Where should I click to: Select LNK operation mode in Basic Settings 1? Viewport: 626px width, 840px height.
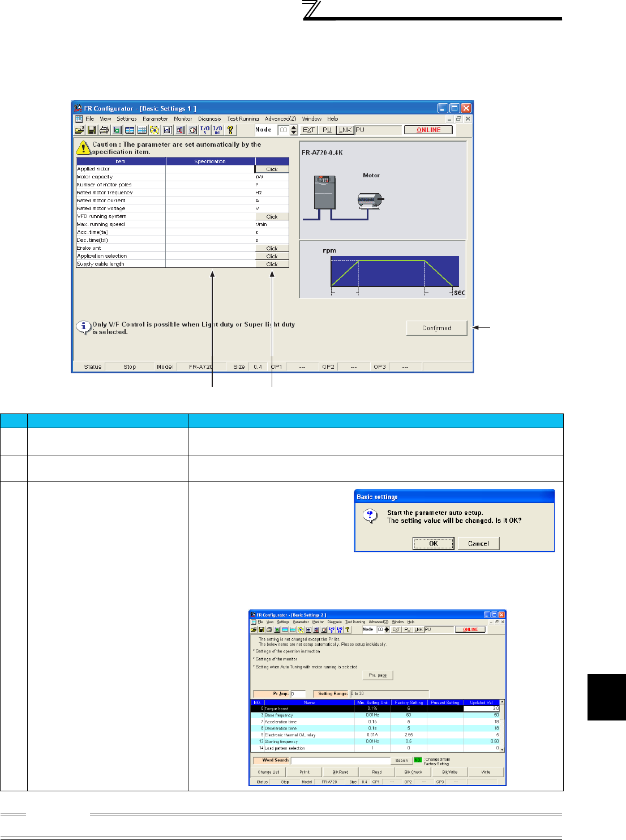(x=345, y=130)
